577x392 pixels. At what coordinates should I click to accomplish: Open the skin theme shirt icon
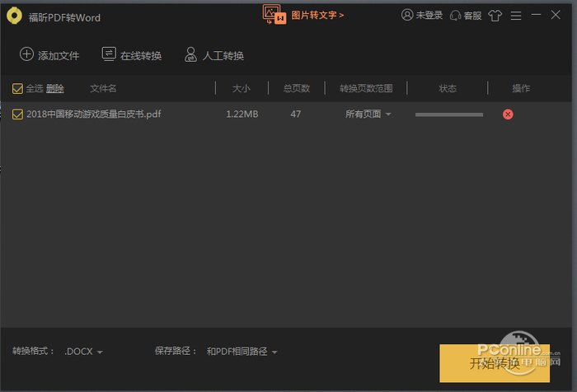(x=495, y=16)
